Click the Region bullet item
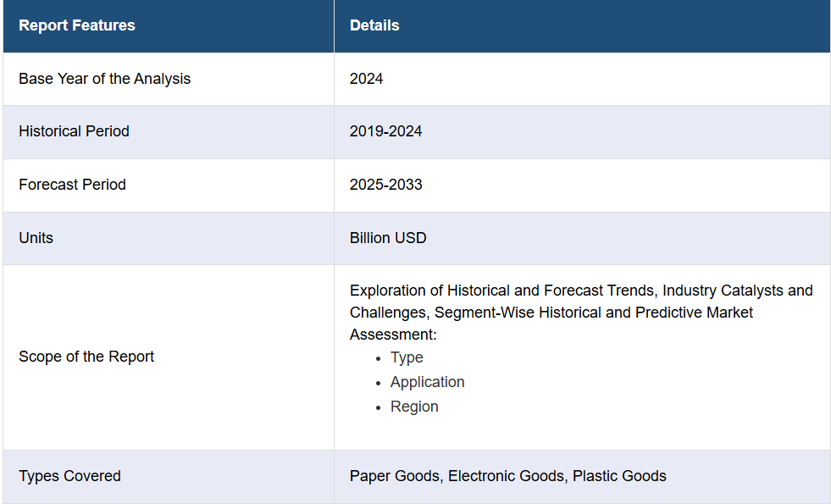 [414, 407]
